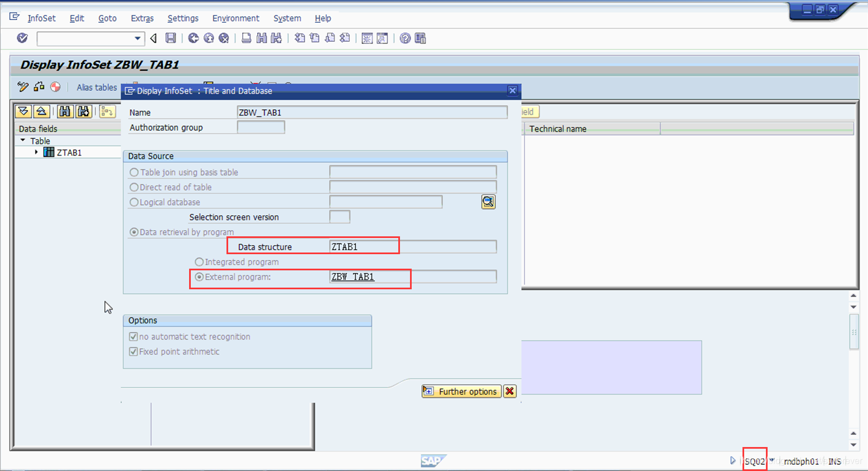Click the Cancel red X toolbar icon
Viewport: 868px width, 471px height.
tap(224, 38)
